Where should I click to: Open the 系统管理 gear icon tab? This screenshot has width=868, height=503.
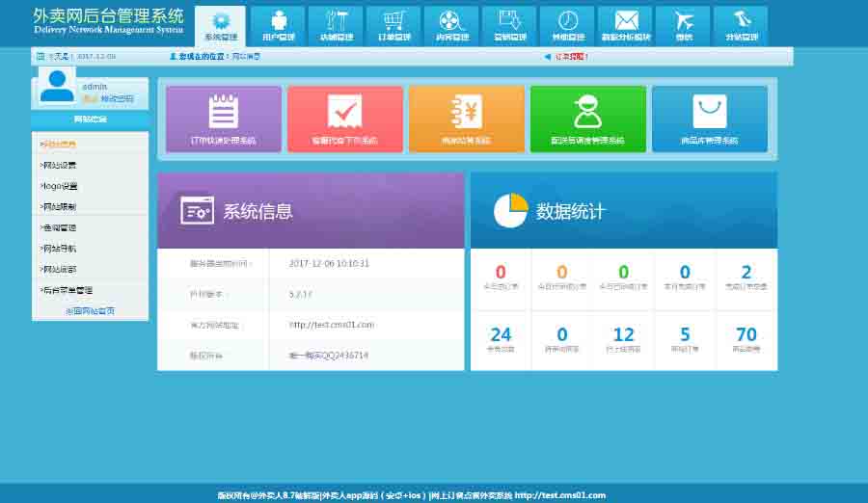(220, 25)
